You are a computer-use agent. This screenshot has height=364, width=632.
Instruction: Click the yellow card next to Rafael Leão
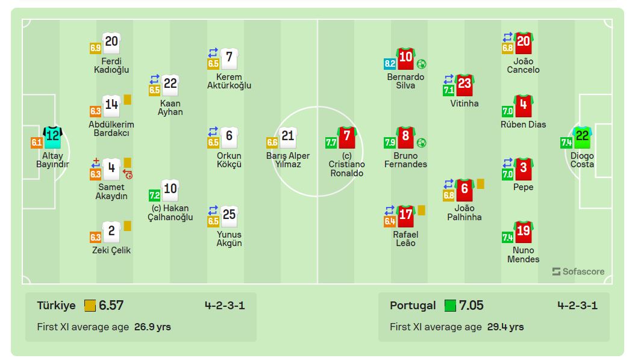(421, 210)
